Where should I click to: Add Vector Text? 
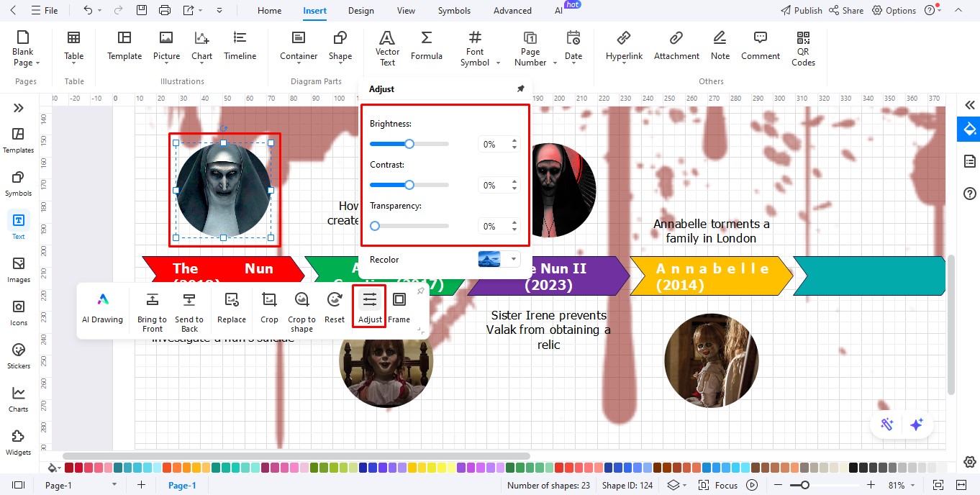(387, 48)
